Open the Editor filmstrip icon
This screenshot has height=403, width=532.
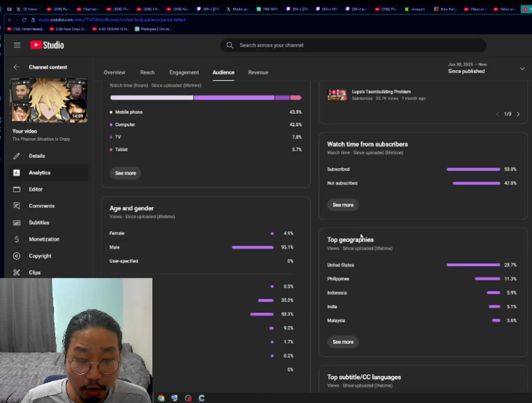point(16,189)
